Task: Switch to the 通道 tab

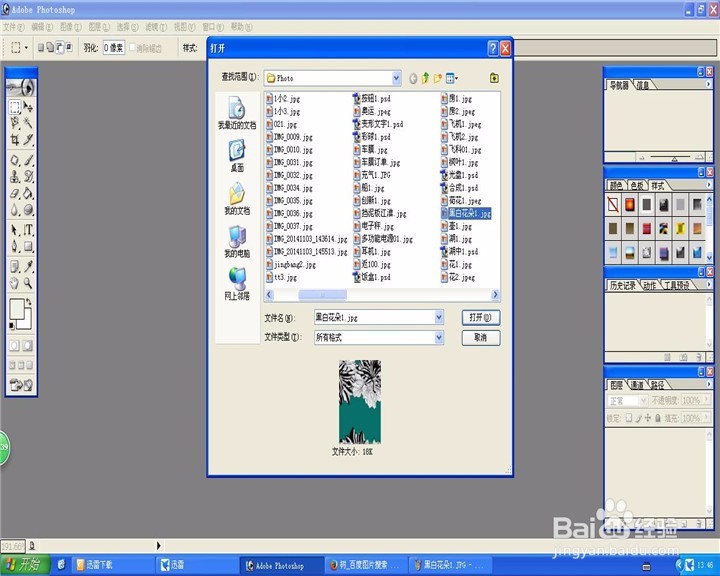Action: 636,385
